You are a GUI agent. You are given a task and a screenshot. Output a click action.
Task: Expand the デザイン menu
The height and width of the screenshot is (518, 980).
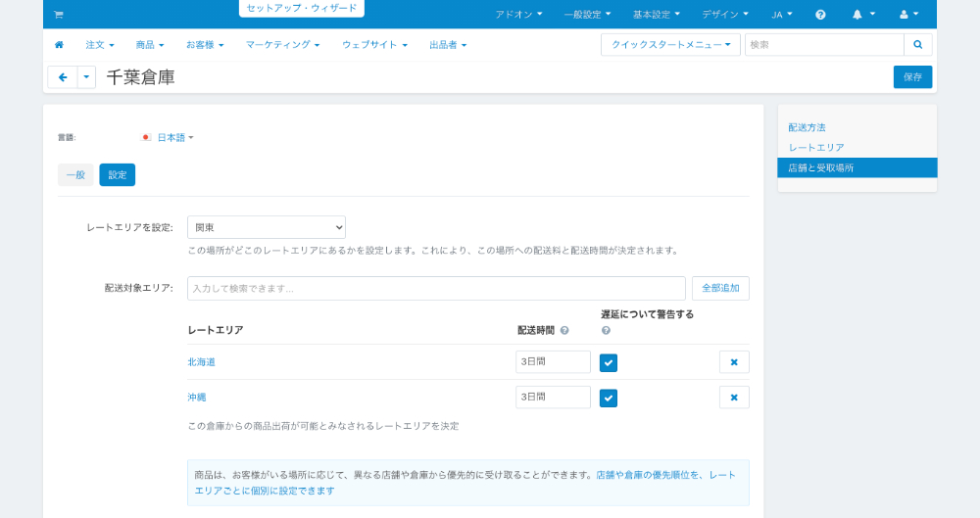coord(725,15)
